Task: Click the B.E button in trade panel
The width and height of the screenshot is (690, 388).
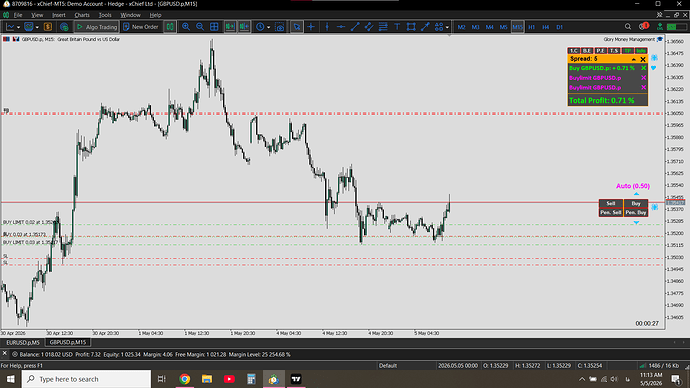Action: coord(587,51)
